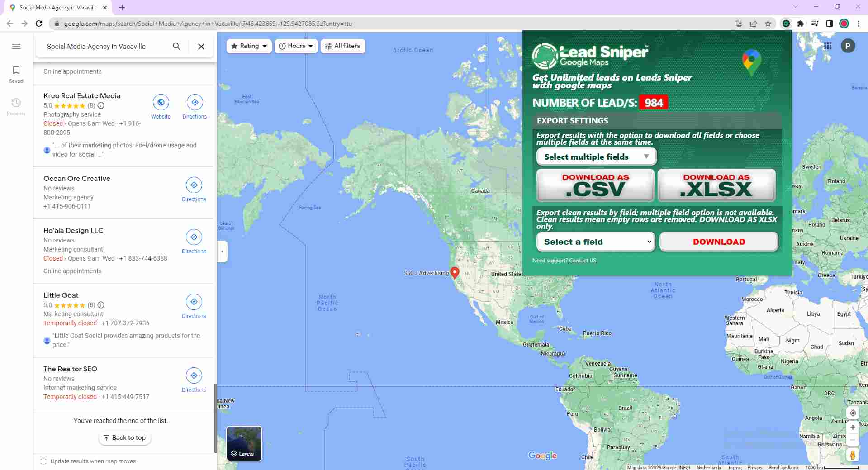Screen dimensions: 868x470
Task: Collapse the side panel arrow
Action: (222, 252)
